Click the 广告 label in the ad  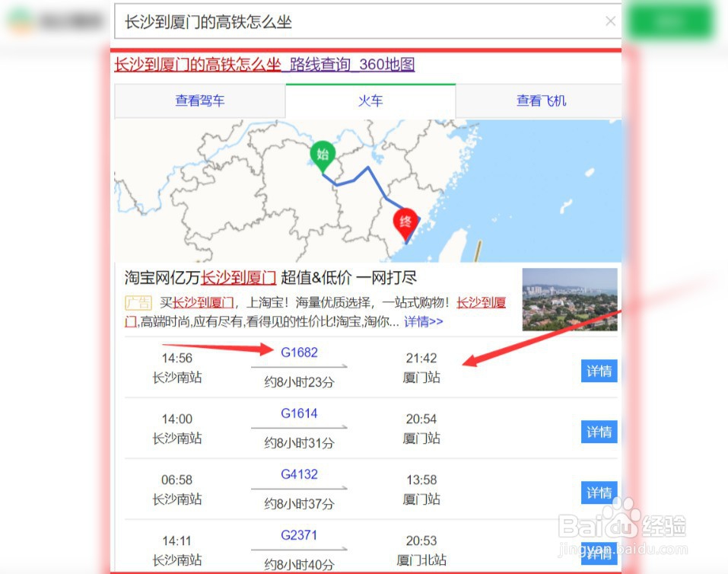138,303
